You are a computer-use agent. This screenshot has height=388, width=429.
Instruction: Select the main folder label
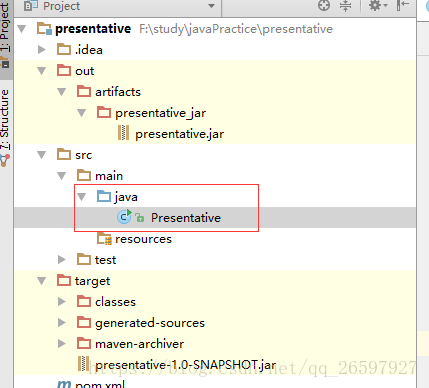click(109, 176)
